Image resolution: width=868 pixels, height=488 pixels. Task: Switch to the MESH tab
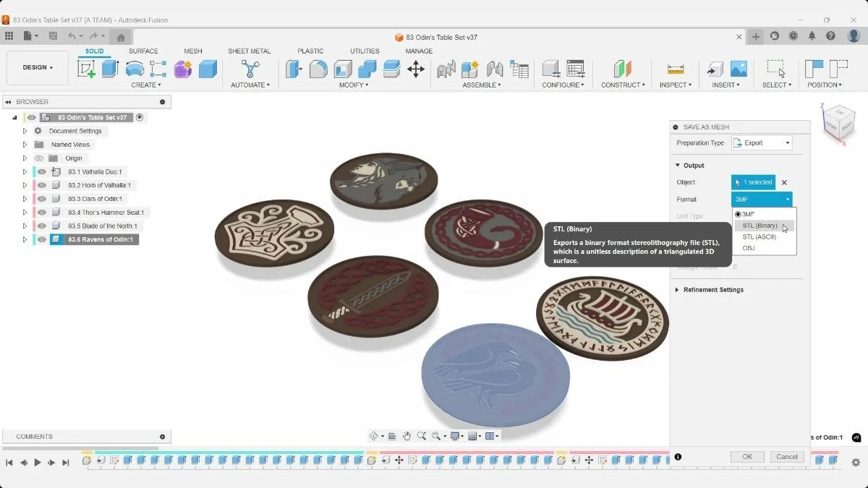pyautogui.click(x=193, y=51)
